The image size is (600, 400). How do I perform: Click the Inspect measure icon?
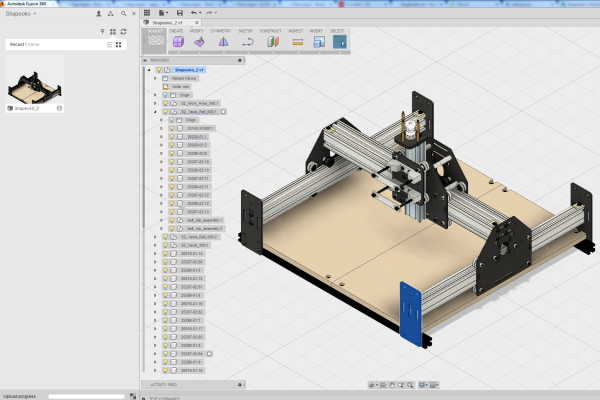(x=296, y=42)
